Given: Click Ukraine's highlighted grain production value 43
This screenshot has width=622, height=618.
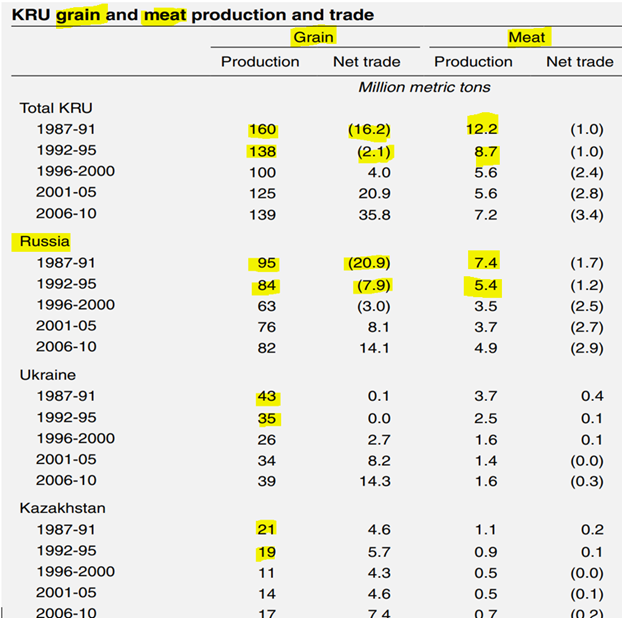Looking at the screenshot, I should (x=267, y=396).
